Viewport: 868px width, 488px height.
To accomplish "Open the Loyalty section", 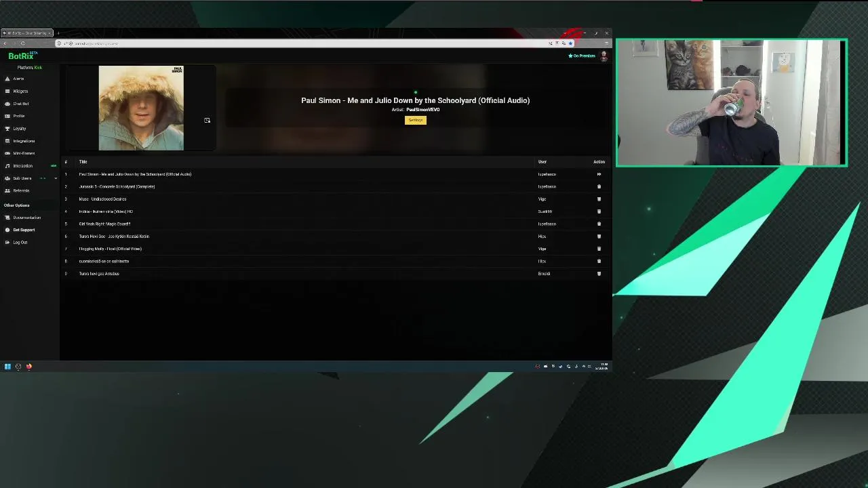I will click(19, 129).
